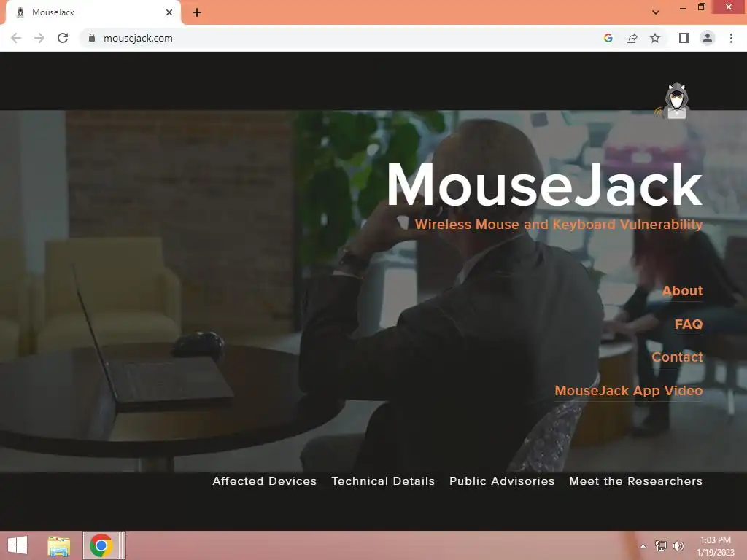
Task: Go to Affected Devices
Action: [x=264, y=481]
